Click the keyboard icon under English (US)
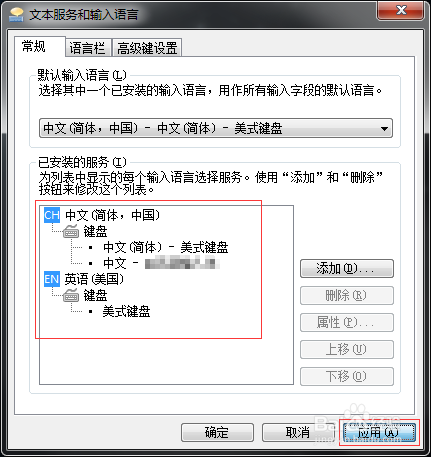This screenshot has width=431, height=457. [71, 295]
